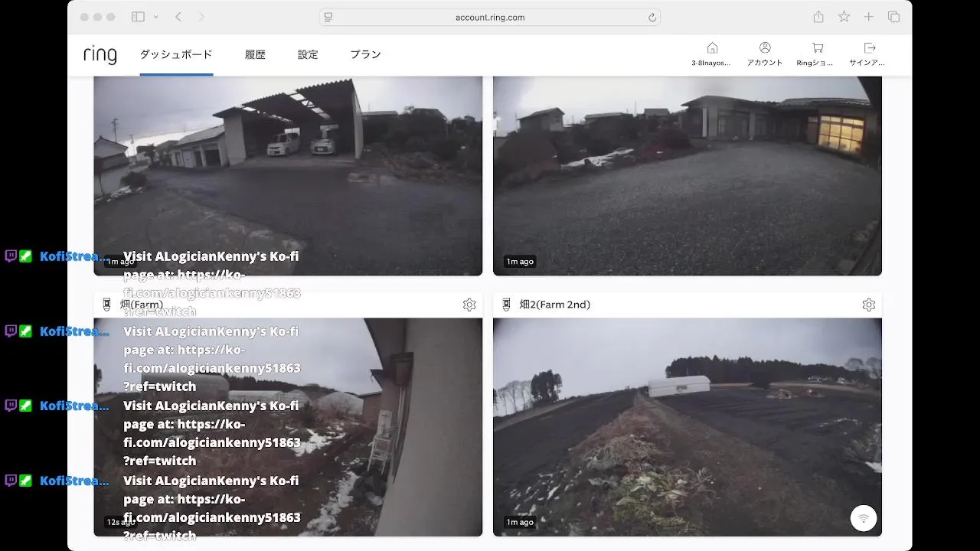Open settings gear for 畑2(Farm 2nd) camera
Viewport: 980px width, 551px height.
[868, 305]
